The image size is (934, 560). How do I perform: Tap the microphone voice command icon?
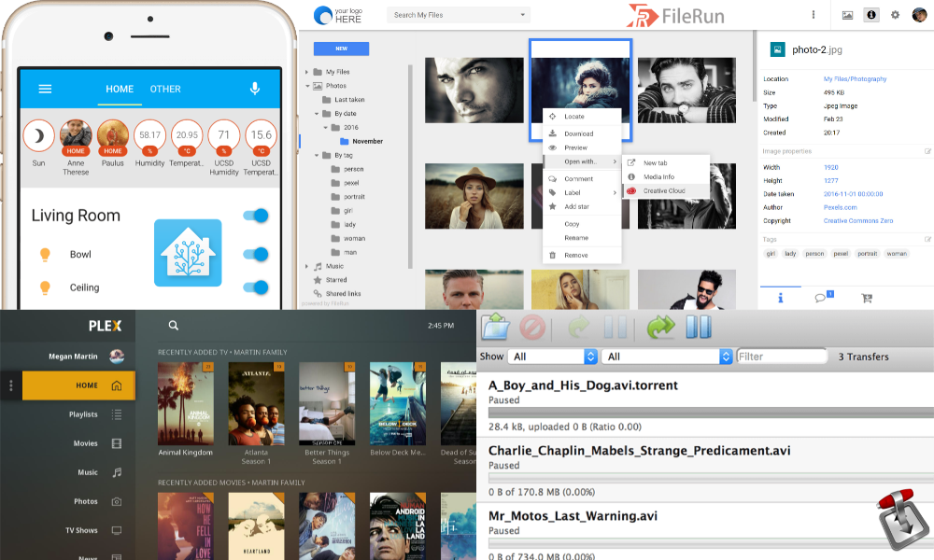pyautogui.click(x=254, y=89)
